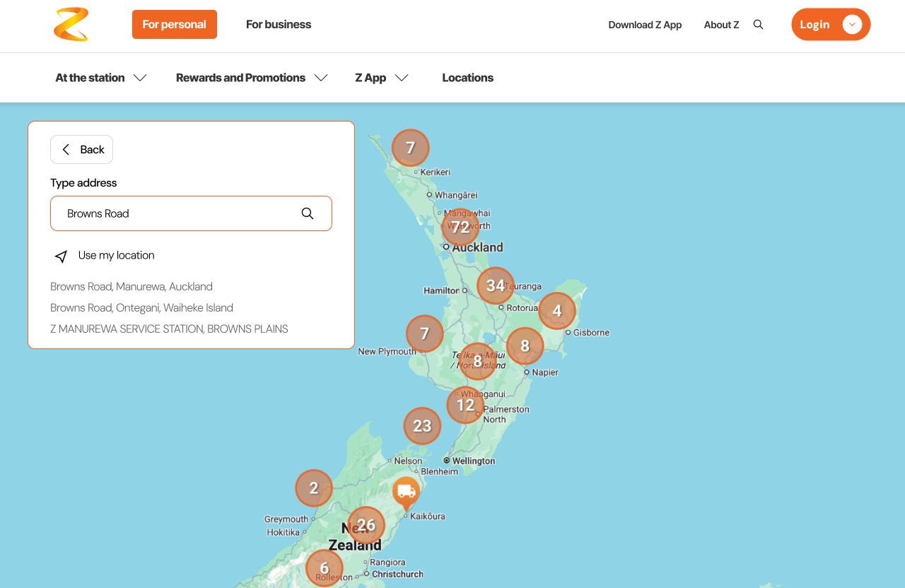905x588 pixels.
Task: Choose Z MANUREWA SERVICE STATION suggestion
Action: 169,329
